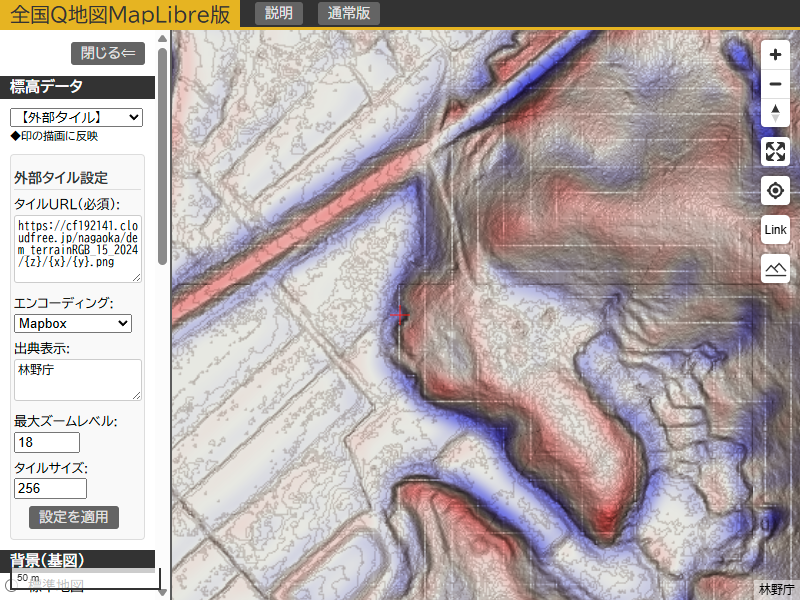Close the panel with 閉じる⇐
Image resolution: width=800 pixels, height=600 pixels.
(x=107, y=52)
